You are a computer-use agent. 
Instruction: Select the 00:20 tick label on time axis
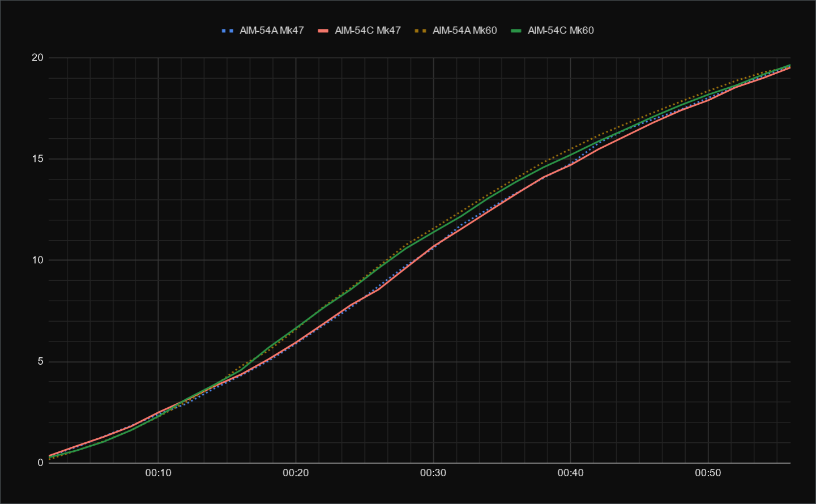296,473
